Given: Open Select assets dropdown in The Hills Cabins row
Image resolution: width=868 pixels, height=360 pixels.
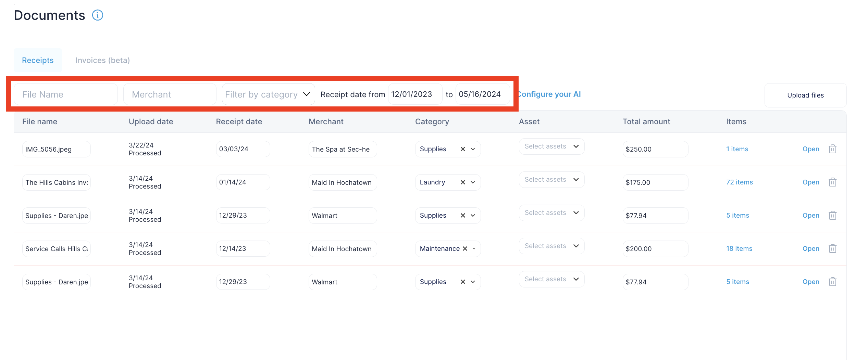Looking at the screenshot, I should tap(551, 180).
